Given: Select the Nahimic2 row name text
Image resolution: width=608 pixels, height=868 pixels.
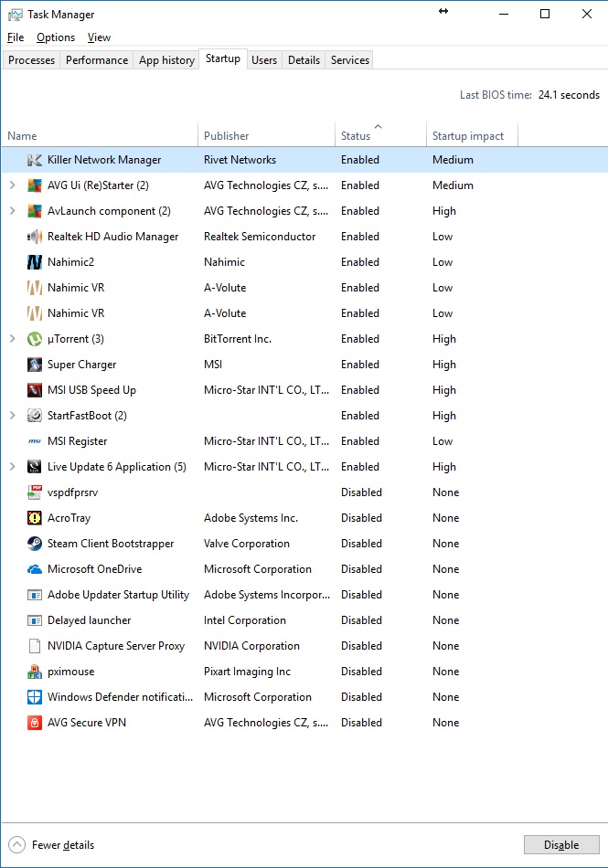Looking at the screenshot, I should coord(71,262).
